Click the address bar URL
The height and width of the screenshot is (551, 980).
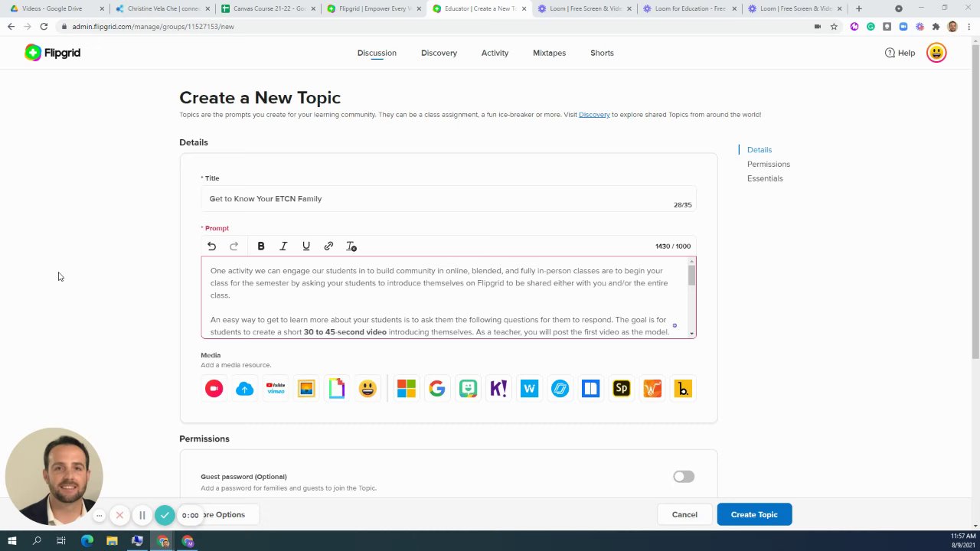click(153, 27)
